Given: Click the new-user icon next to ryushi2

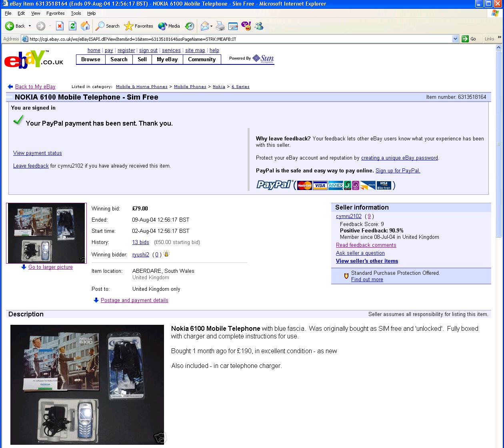Looking at the screenshot, I should (x=166, y=254).
